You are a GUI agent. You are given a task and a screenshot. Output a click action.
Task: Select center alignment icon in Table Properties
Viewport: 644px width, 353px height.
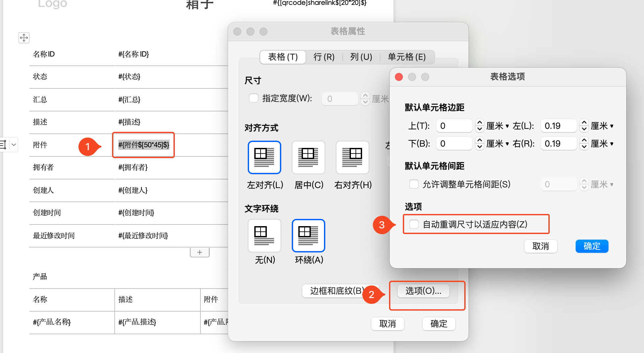pyautogui.click(x=309, y=157)
